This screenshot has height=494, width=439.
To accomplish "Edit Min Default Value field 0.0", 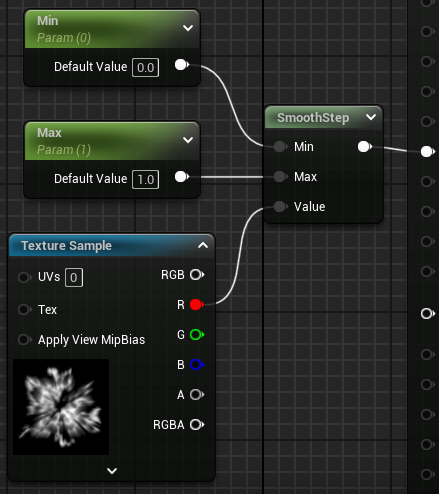I will (x=146, y=68).
